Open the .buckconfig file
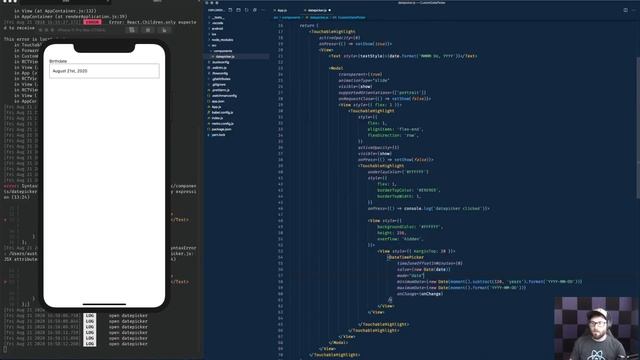 pyautogui.click(x=220, y=62)
